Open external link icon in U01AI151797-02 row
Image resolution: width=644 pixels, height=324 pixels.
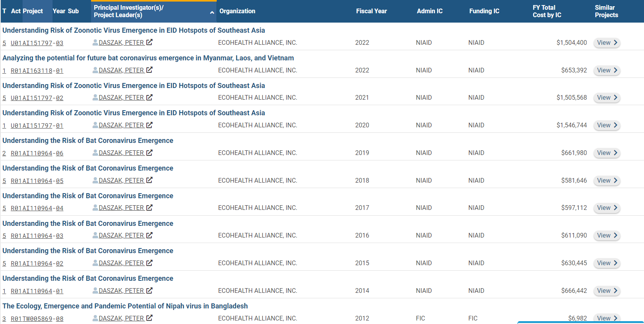click(149, 97)
